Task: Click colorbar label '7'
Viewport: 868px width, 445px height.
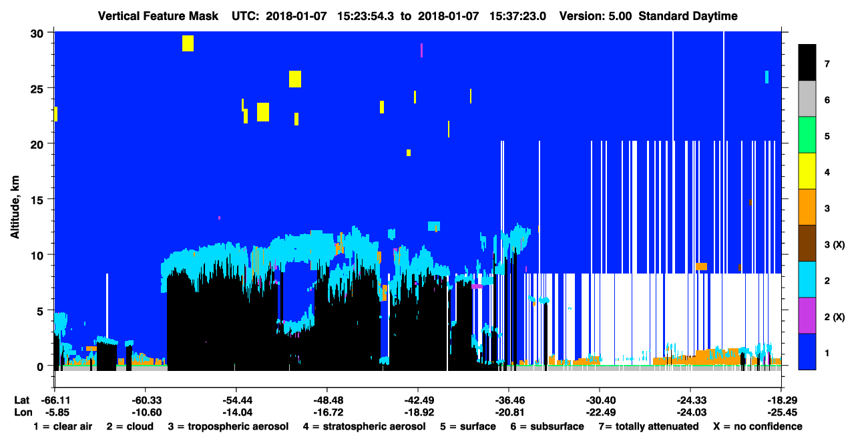Action: point(827,63)
